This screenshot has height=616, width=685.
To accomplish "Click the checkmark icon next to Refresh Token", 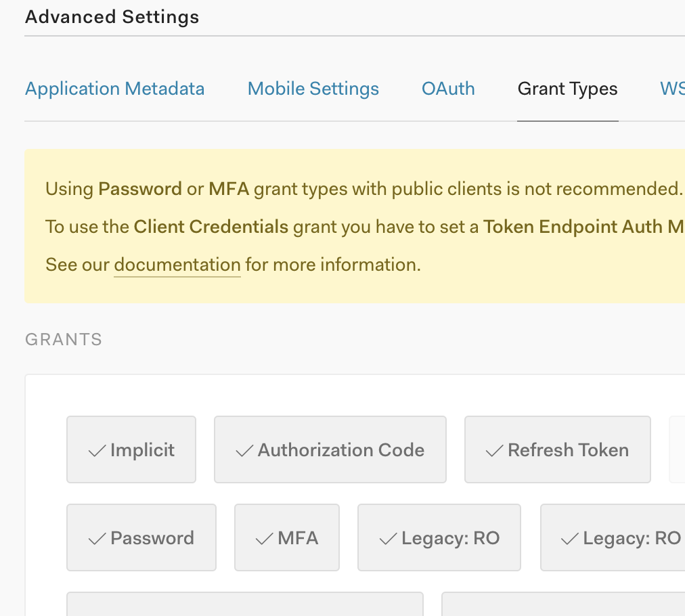I will tap(495, 451).
